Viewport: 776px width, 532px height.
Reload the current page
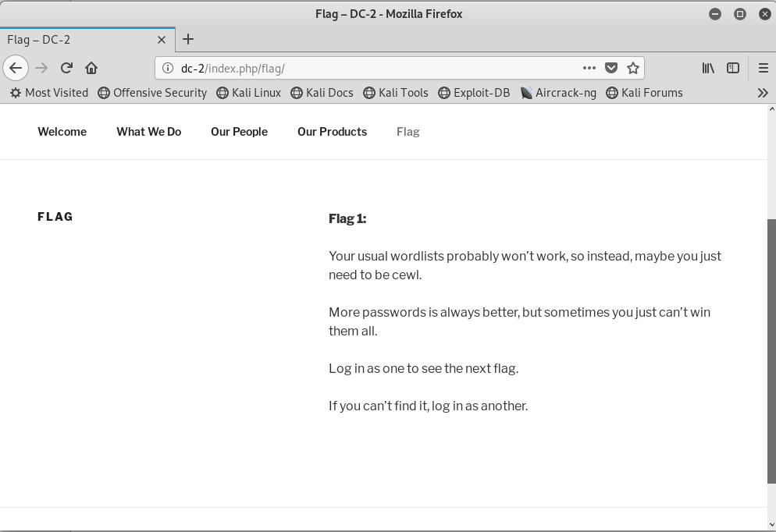[67, 68]
